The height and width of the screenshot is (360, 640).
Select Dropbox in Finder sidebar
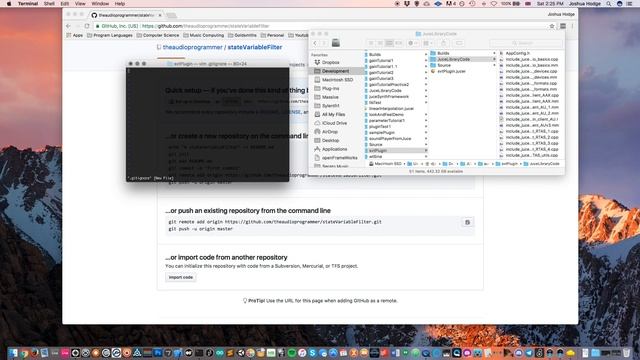click(331, 62)
